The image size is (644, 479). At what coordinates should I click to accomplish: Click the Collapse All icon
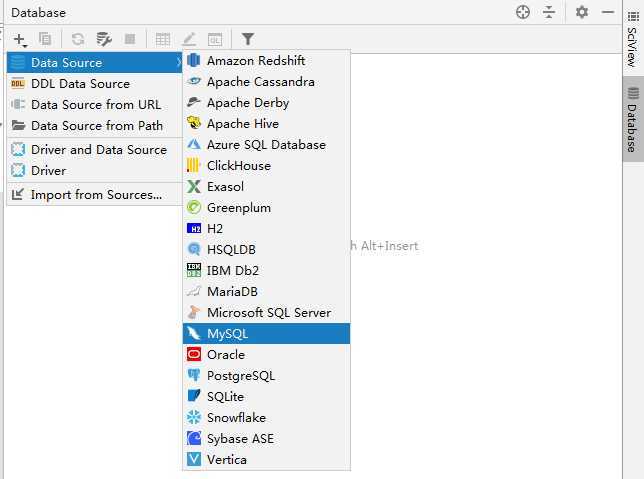[x=549, y=12]
